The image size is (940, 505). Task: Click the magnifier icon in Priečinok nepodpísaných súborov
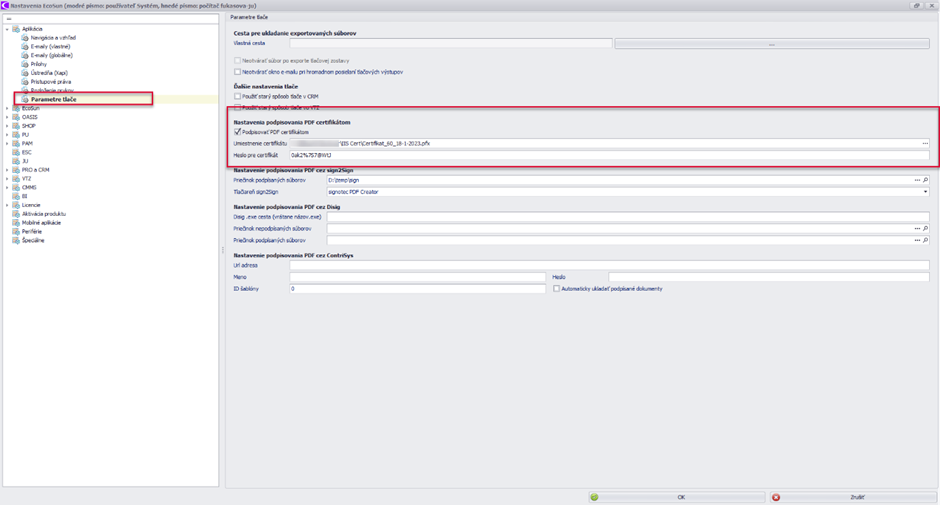[925, 229]
